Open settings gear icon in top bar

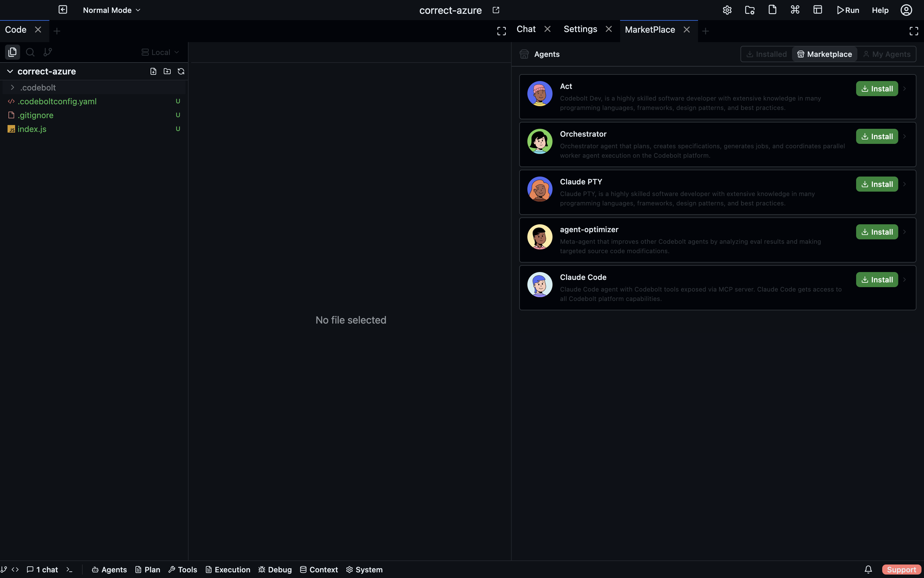pos(727,10)
